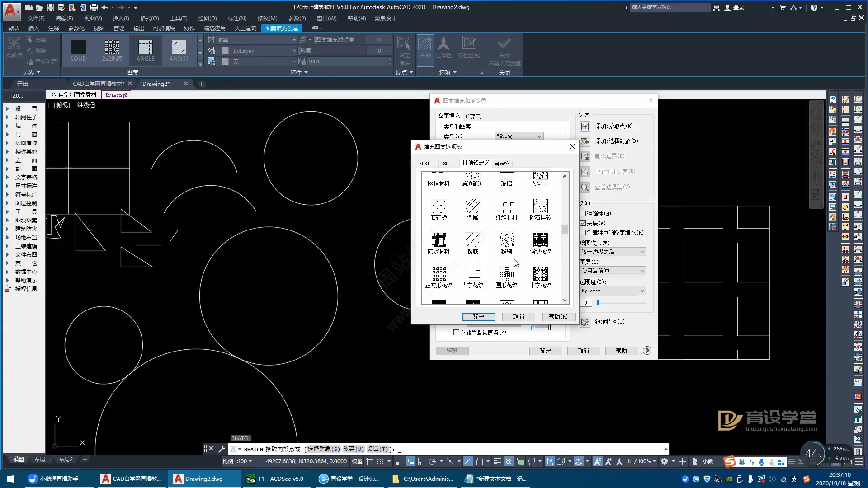Open the 比例 1:100 scale dropdown
Screen dimensions: 868x488
click(237, 461)
